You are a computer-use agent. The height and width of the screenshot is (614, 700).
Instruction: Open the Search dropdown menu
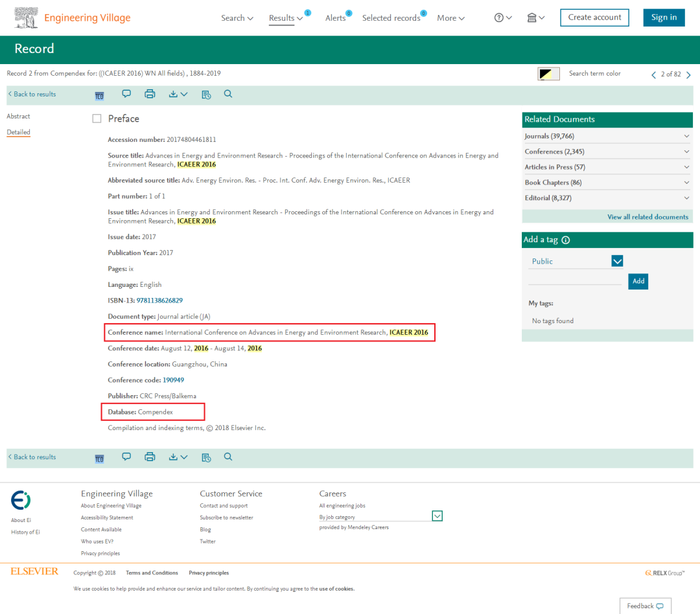click(x=237, y=18)
